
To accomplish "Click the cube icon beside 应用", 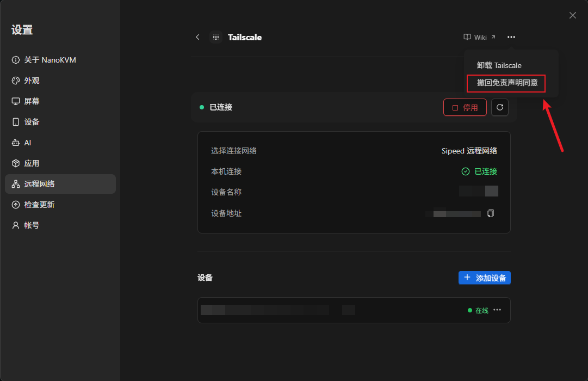I will [16, 163].
